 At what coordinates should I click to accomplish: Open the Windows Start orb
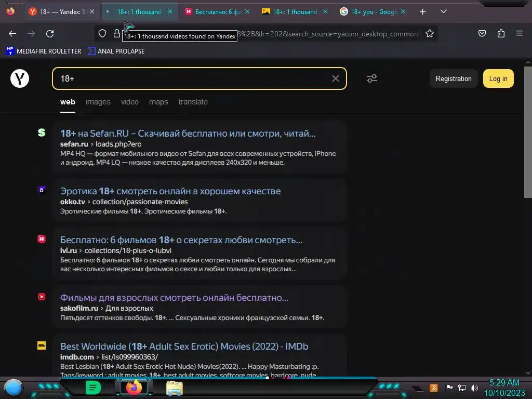(x=13, y=389)
